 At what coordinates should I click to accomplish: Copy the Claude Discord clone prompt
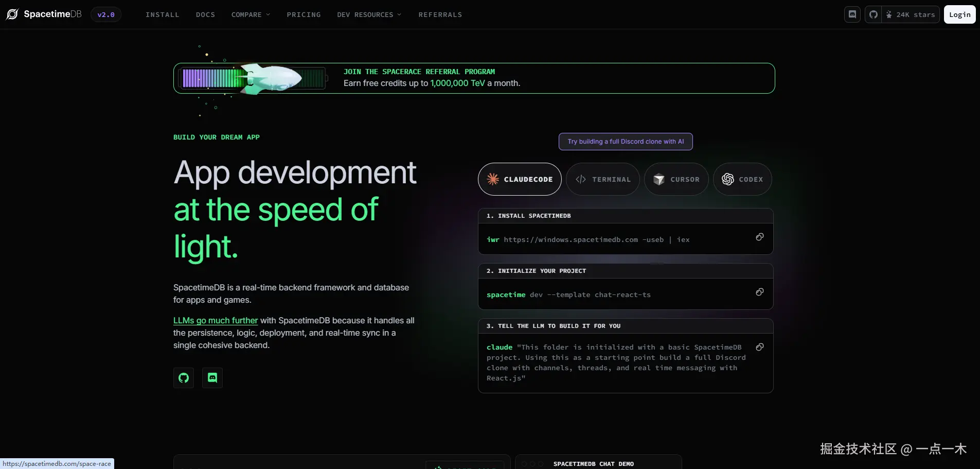coord(760,347)
